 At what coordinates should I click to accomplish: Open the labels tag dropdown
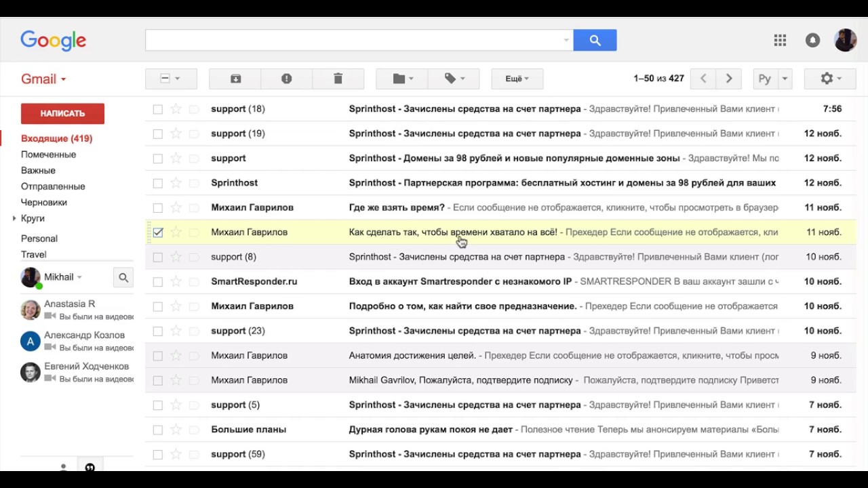(454, 79)
